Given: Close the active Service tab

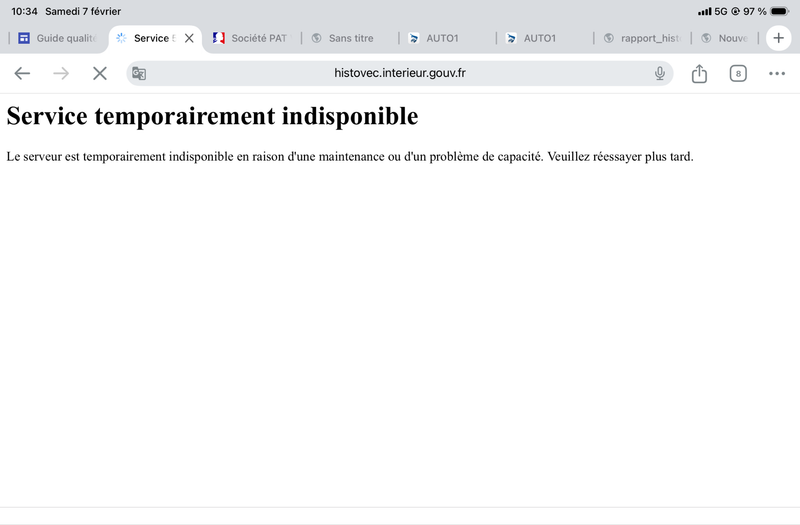Looking at the screenshot, I should pos(189,38).
